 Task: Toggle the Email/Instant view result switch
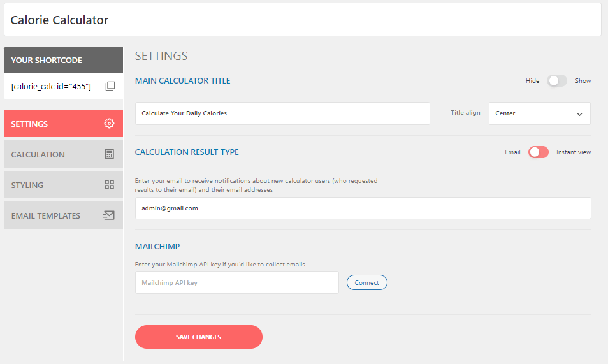coord(538,152)
